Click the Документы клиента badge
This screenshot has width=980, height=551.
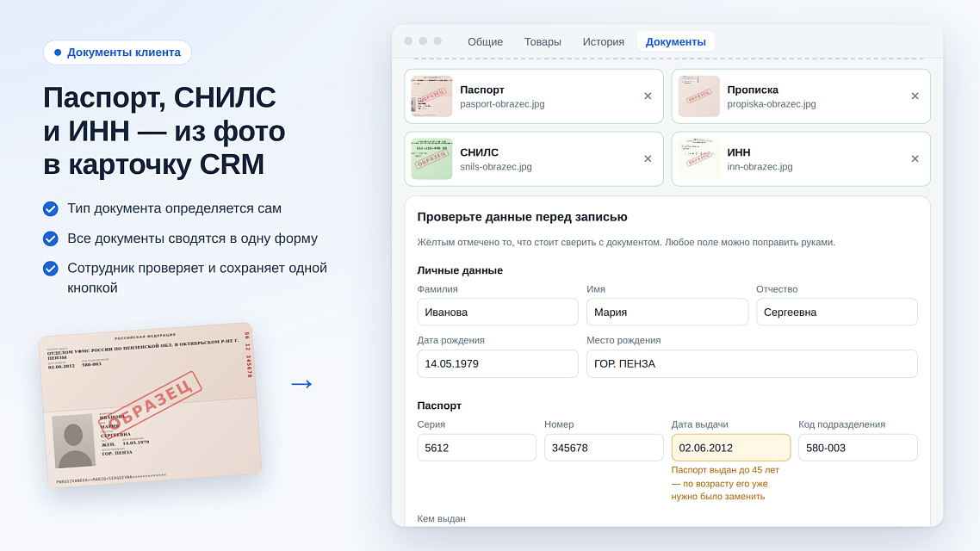point(117,53)
